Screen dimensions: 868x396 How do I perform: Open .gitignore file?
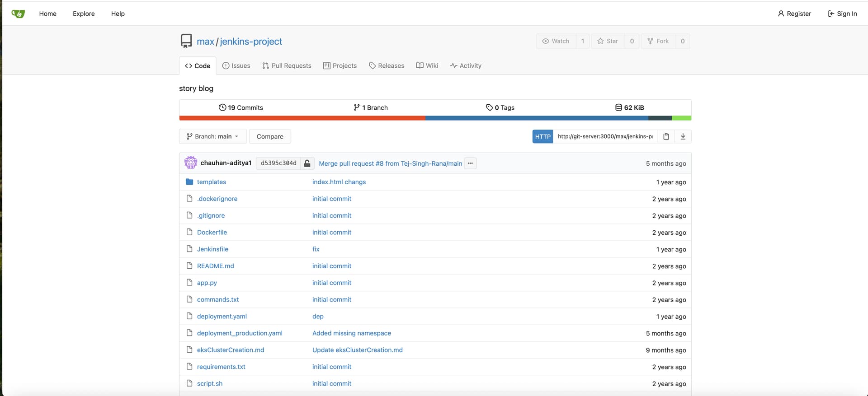(211, 215)
